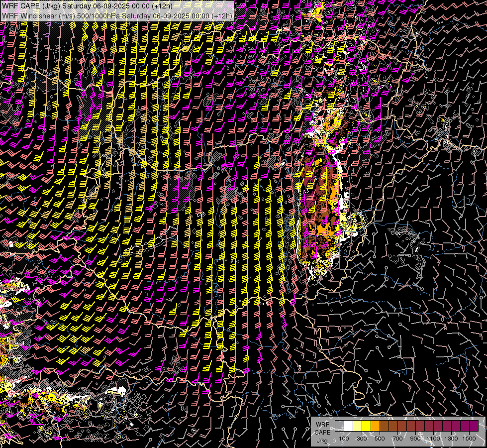Screen dimensions: 487x448
Task: Click the WRF CAPE (J/kg) title line
Action: click(x=87, y=6)
